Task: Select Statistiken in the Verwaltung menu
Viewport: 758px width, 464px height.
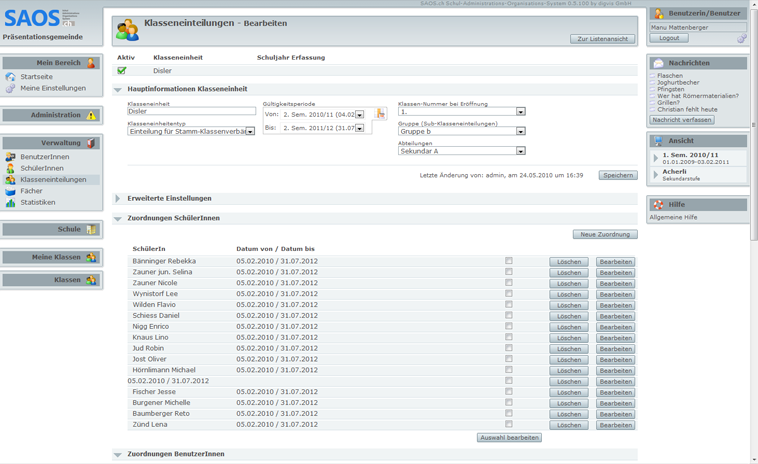Action: coord(38,203)
